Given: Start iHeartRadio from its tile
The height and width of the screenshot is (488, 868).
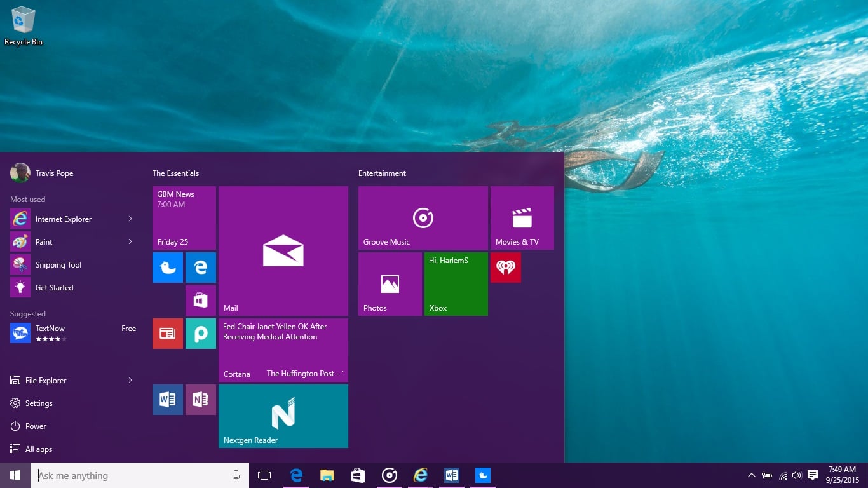Looking at the screenshot, I should pyautogui.click(x=505, y=267).
